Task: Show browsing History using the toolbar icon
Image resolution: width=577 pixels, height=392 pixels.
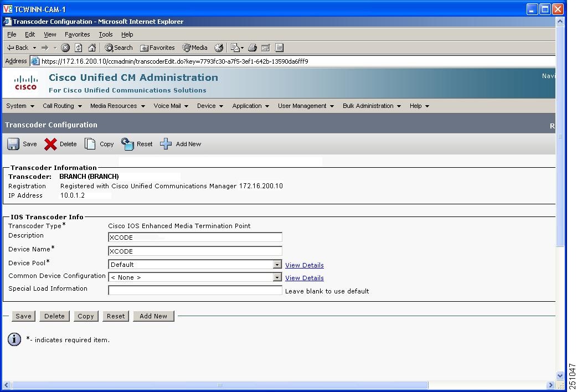Action: pyautogui.click(x=219, y=48)
